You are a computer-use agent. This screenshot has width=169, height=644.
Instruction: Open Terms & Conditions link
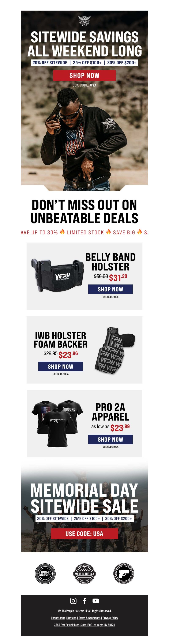point(89,618)
